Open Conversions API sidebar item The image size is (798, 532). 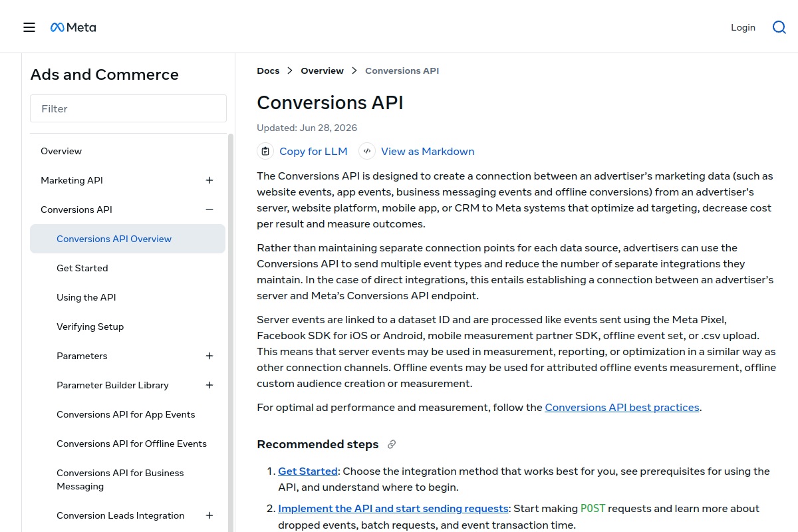76,209
